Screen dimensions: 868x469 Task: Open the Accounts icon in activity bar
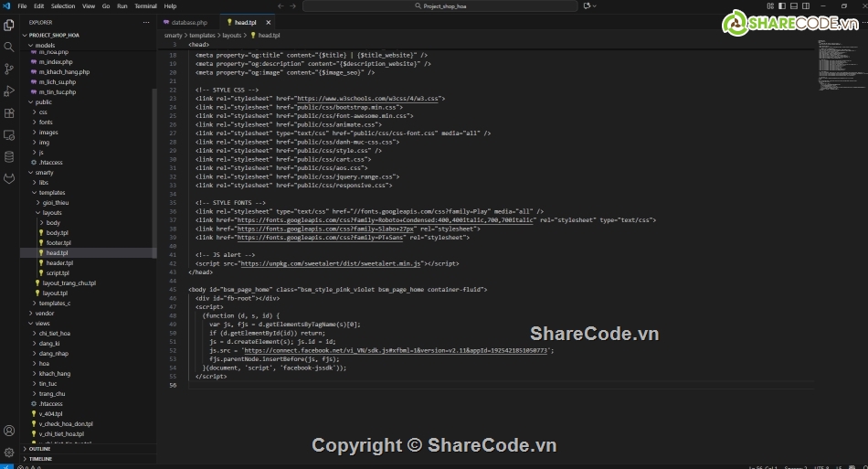pyautogui.click(x=9, y=431)
